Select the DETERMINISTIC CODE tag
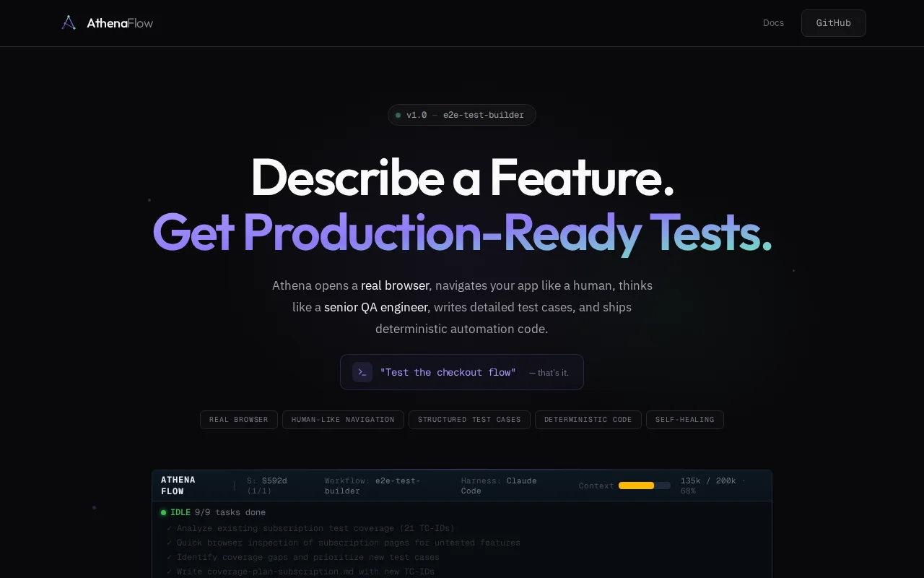This screenshot has height=578, width=924. pyautogui.click(x=588, y=420)
